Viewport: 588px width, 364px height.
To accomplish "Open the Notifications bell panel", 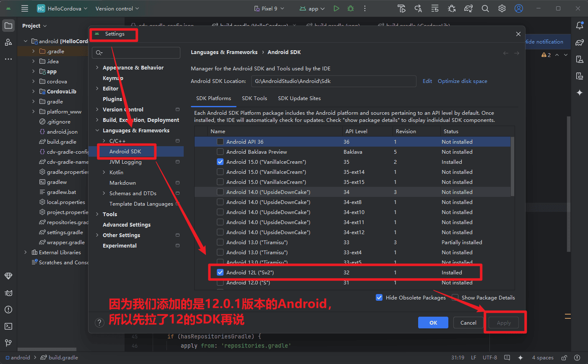I will (580, 26).
